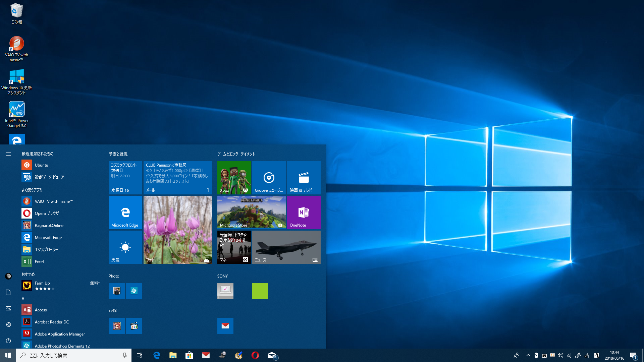Open the Photoshop Elements tile under Photo group
Image resolution: width=644 pixels, height=362 pixels.
134,291
